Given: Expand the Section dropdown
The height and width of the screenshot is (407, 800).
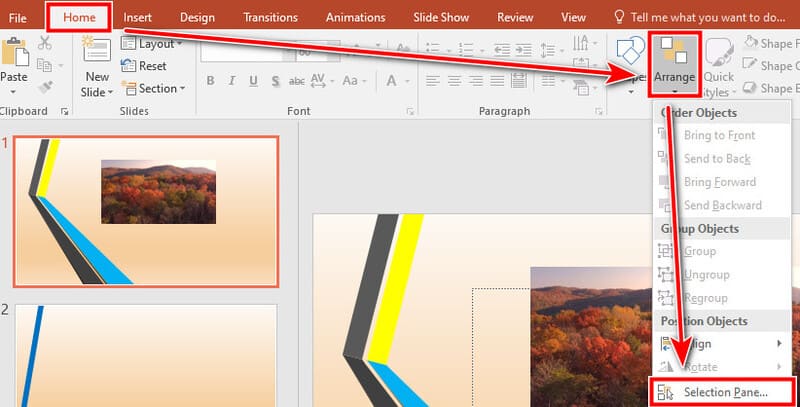Looking at the screenshot, I should click(182, 89).
